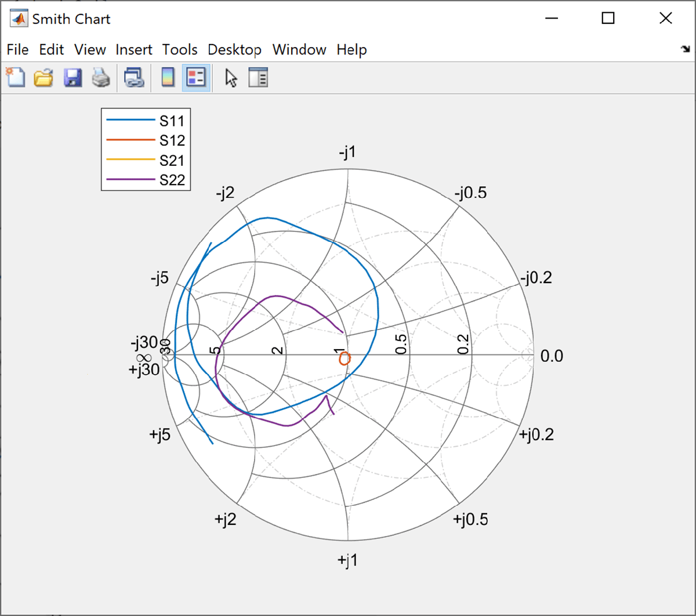Expand the Insert menu
The image size is (696, 616).
(134, 50)
